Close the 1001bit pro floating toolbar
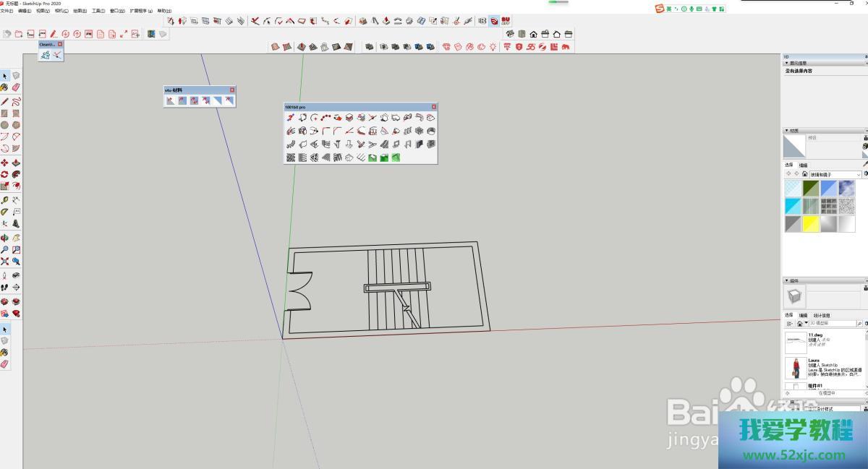 (x=434, y=107)
